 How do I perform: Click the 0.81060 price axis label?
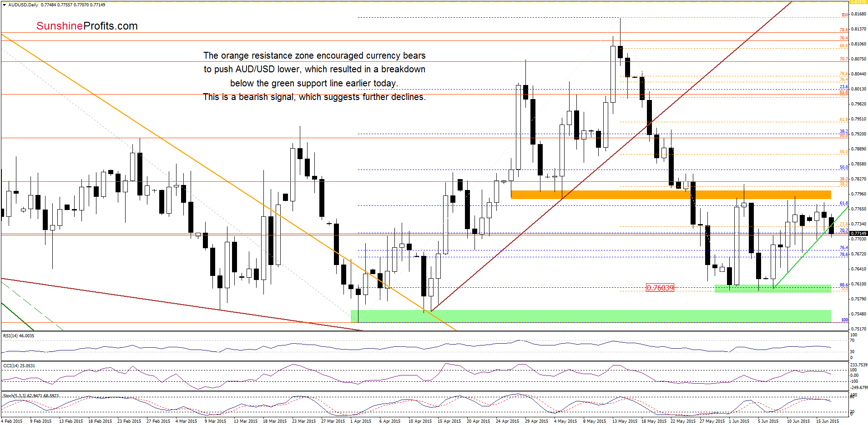tap(858, 44)
